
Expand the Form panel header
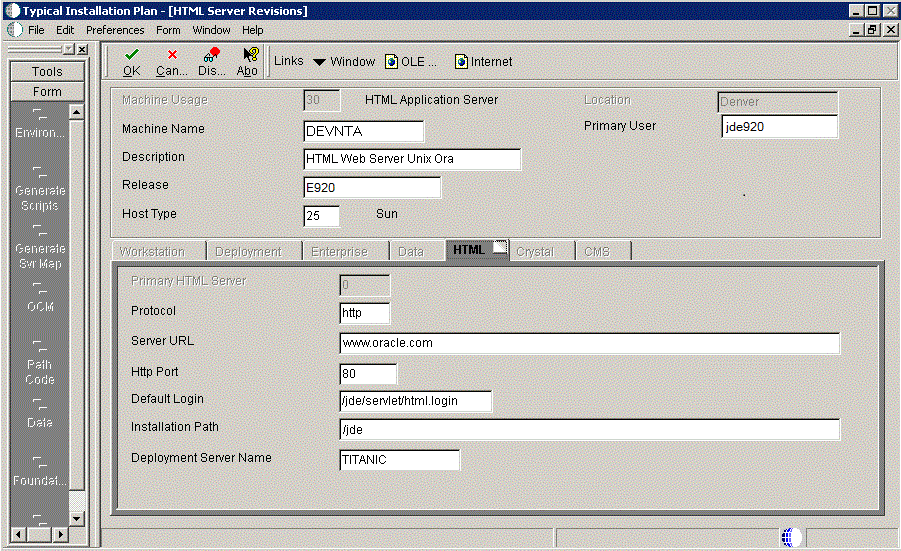(x=47, y=91)
